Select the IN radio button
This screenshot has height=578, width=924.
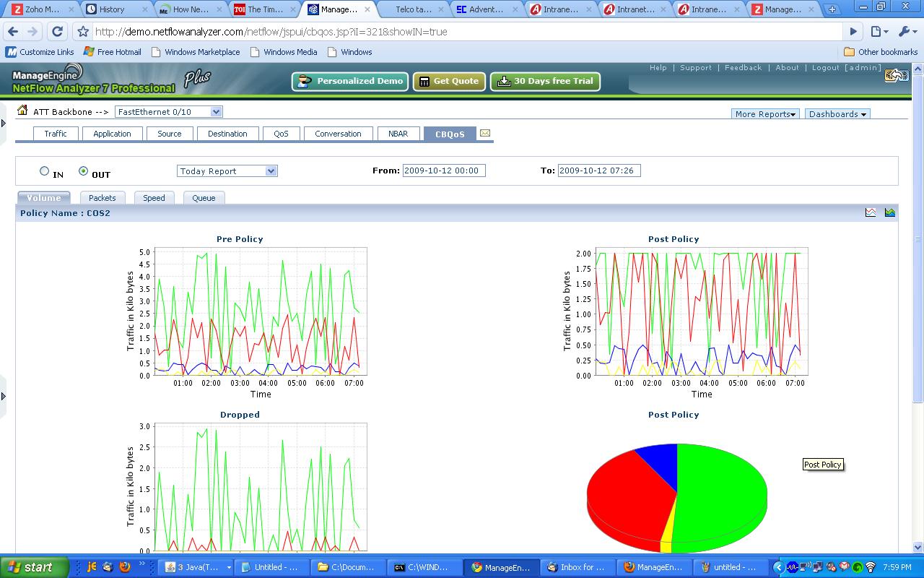[x=45, y=171]
